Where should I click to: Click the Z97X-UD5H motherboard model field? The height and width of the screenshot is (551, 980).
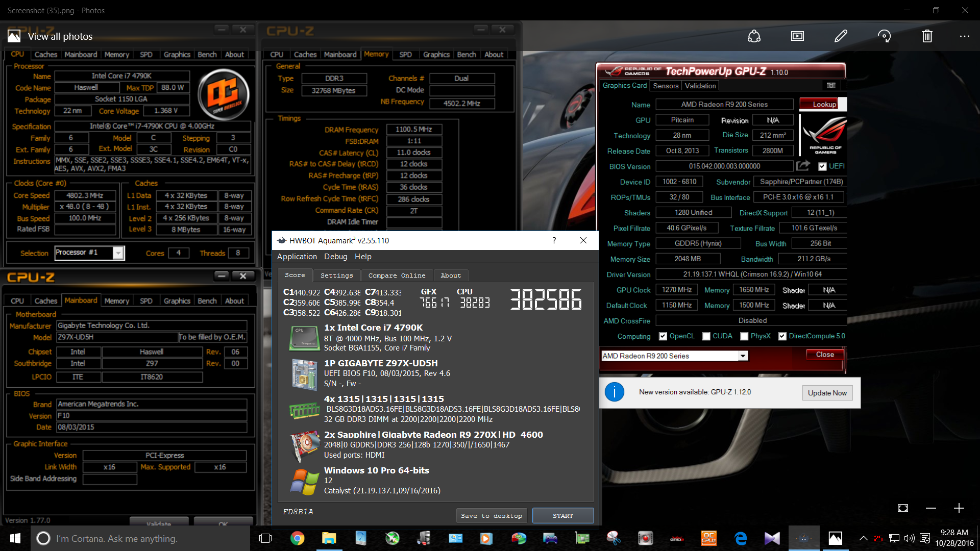pos(116,337)
